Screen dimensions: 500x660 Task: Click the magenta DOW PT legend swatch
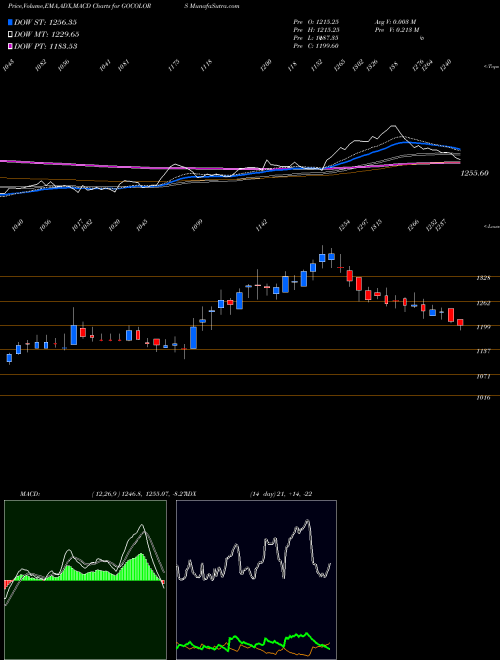(10, 46)
